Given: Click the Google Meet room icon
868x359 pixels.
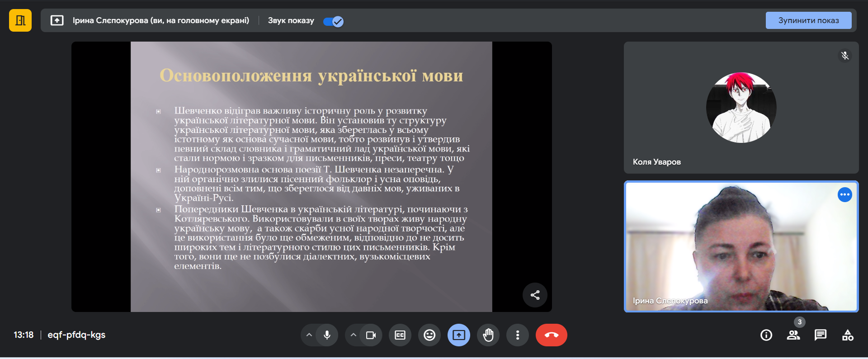Looking at the screenshot, I should coord(20,20).
